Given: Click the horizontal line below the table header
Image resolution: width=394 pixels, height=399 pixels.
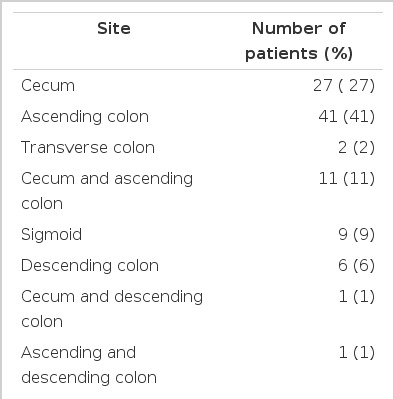Looking at the screenshot, I should click(198, 70).
